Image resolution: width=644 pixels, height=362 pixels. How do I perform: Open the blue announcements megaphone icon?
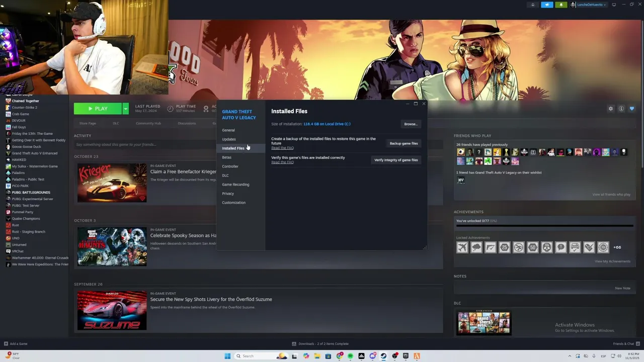coord(547,5)
